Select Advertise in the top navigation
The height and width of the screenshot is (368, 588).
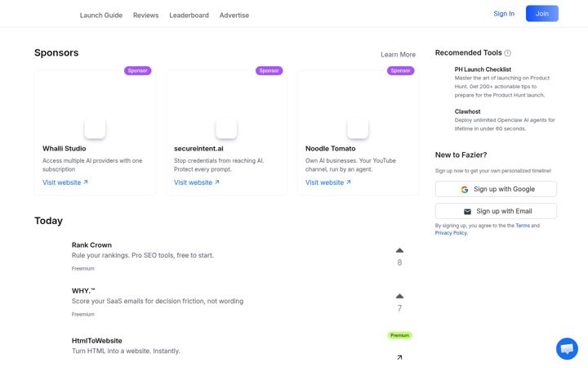pyautogui.click(x=234, y=16)
